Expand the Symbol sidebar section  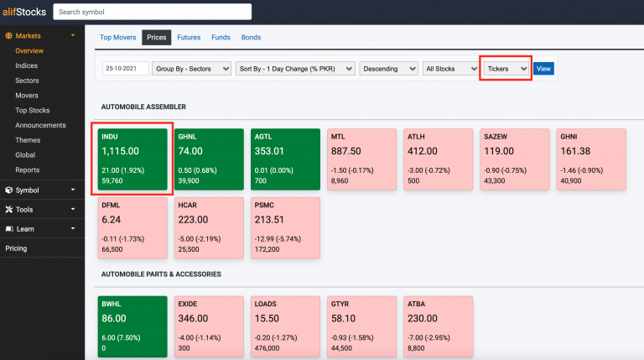[x=42, y=190]
